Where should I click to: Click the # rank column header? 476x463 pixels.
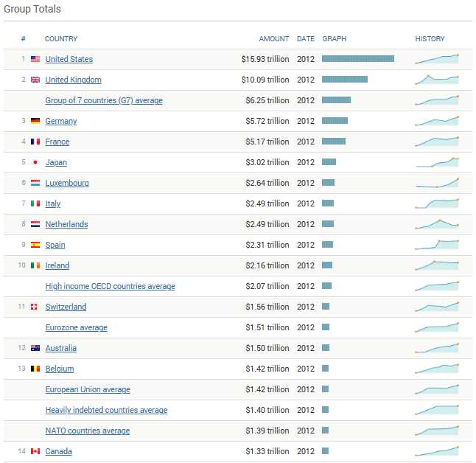[24, 39]
